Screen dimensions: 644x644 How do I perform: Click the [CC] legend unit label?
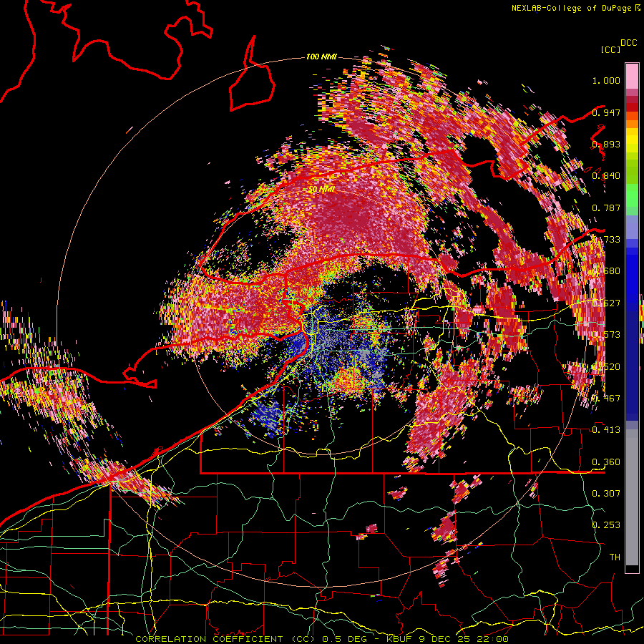pos(611,49)
